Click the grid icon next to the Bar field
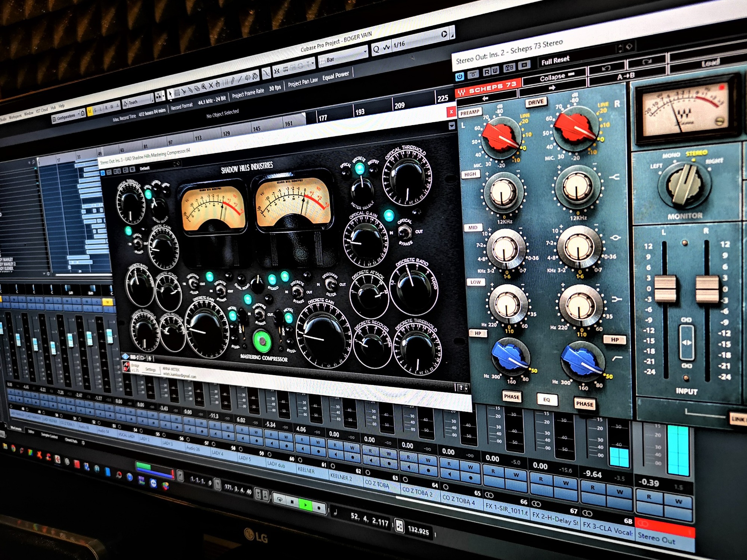 322,60
